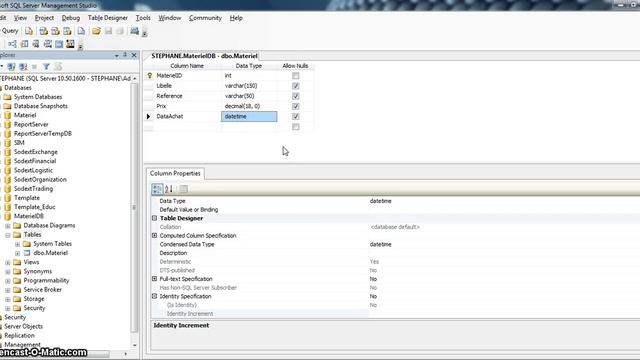Image resolution: width=640 pixels, height=360 pixels.
Task: Check Allow Nulls in the empty new row
Action: pos(296,127)
